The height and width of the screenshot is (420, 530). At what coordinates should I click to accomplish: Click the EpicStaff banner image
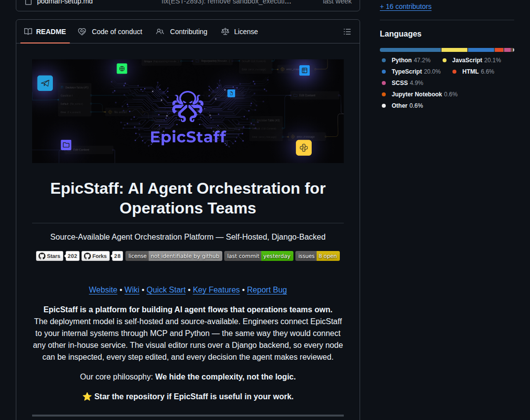click(x=188, y=111)
